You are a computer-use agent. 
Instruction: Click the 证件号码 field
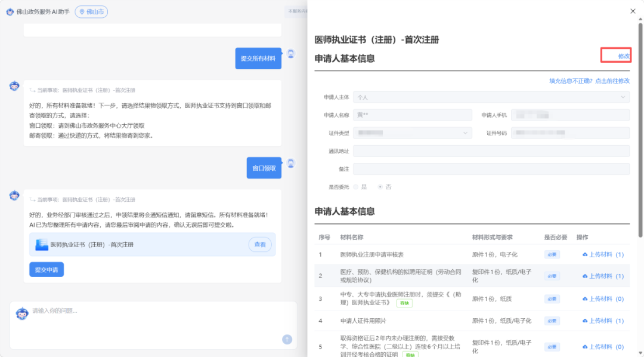pyautogui.click(x=570, y=133)
